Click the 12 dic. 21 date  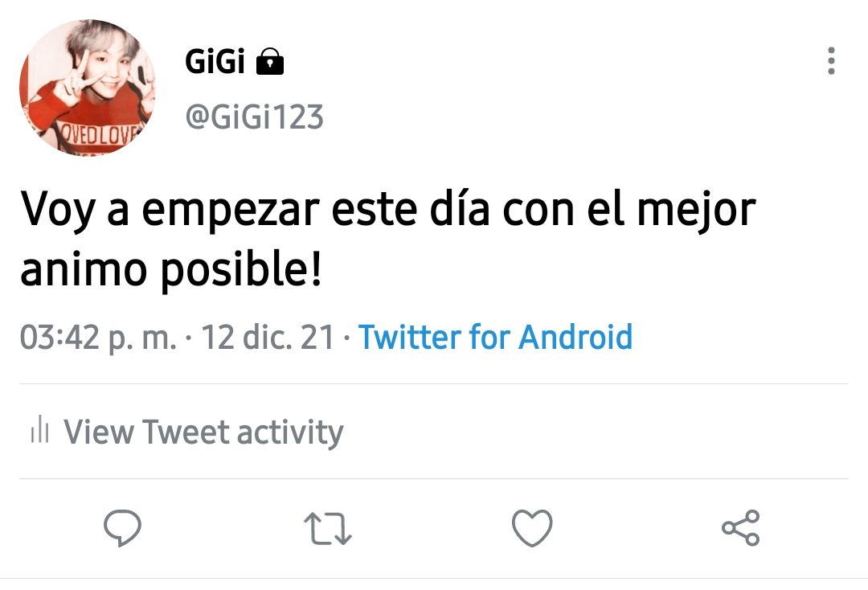(x=268, y=337)
